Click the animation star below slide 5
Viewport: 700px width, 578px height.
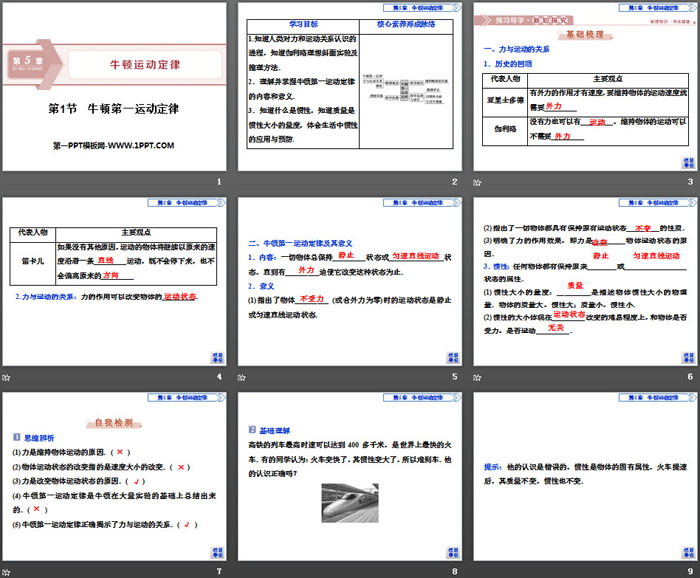tap(243, 376)
